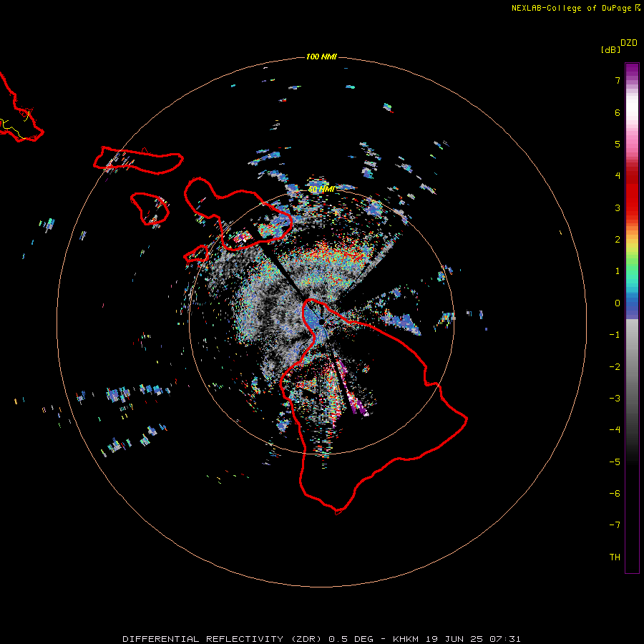Click the DZD color scale title

point(629,43)
